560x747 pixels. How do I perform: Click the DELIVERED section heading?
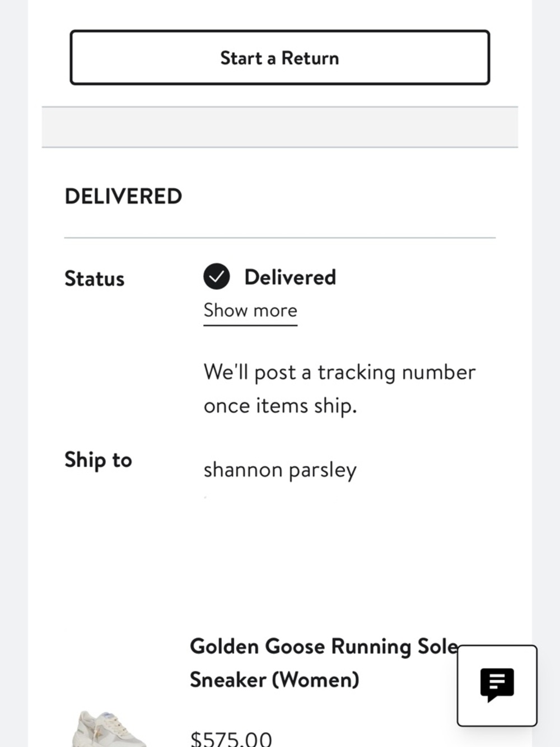pos(123,196)
